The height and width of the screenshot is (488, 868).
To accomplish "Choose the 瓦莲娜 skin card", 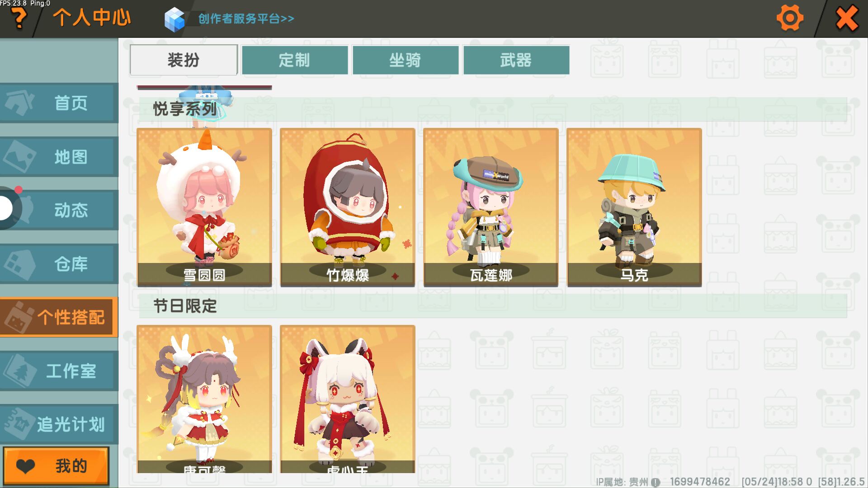I will coord(491,207).
